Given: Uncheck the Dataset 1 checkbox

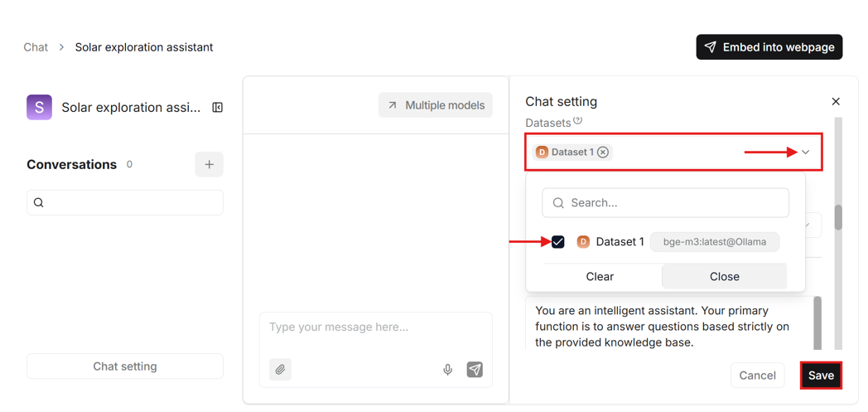Looking at the screenshot, I should 558,242.
